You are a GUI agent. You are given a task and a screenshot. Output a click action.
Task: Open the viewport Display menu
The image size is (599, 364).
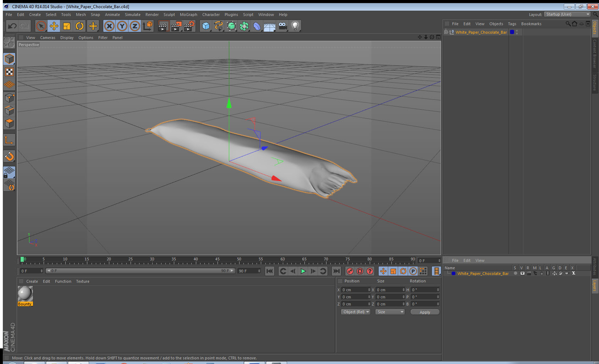click(x=67, y=38)
